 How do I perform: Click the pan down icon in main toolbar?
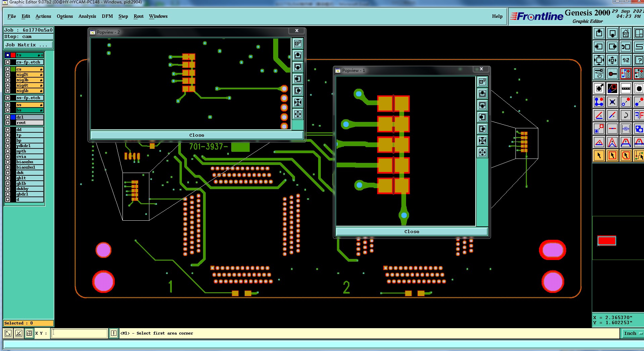click(x=612, y=33)
